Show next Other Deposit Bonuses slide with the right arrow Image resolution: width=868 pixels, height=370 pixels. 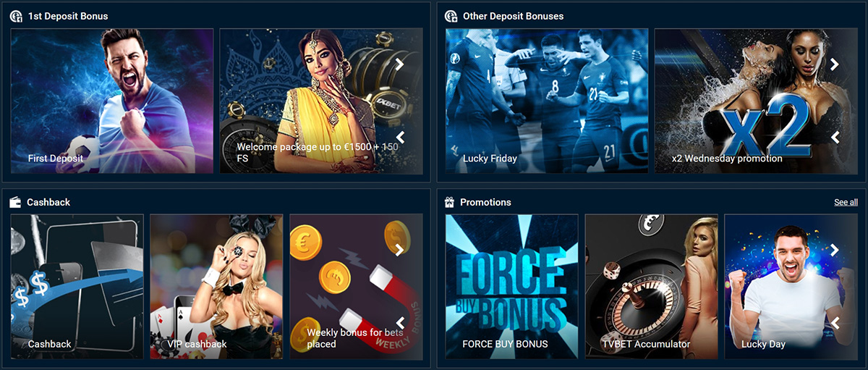point(834,64)
